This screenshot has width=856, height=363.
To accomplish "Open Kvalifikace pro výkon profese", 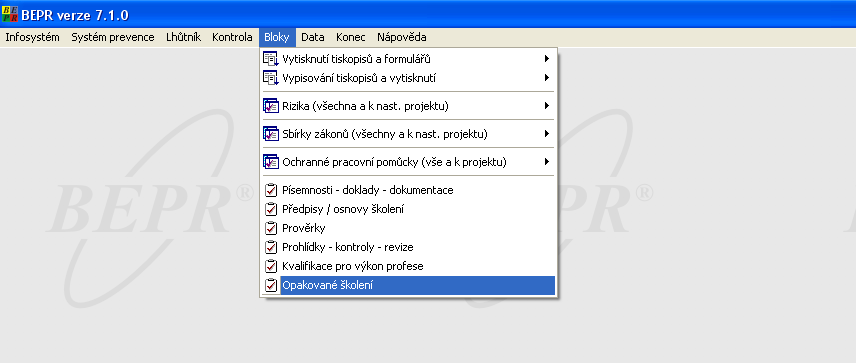I will point(408,266).
